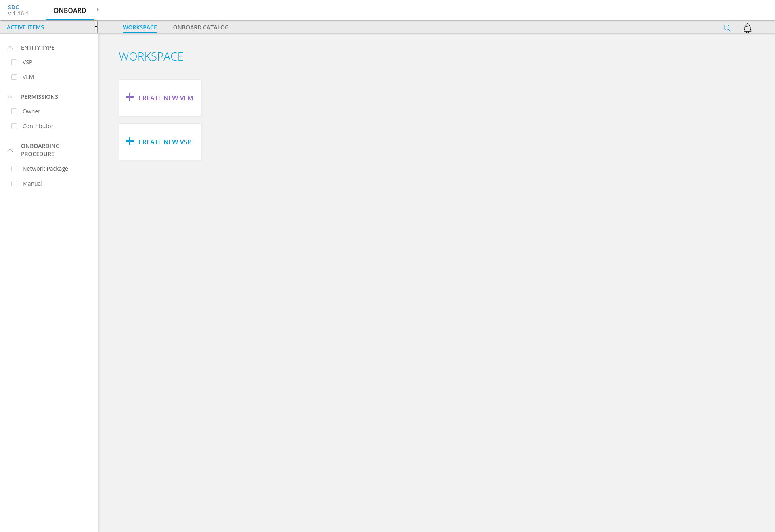Open the Active Items dropdown
This screenshot has height=532, width=775.
[49, 27]
